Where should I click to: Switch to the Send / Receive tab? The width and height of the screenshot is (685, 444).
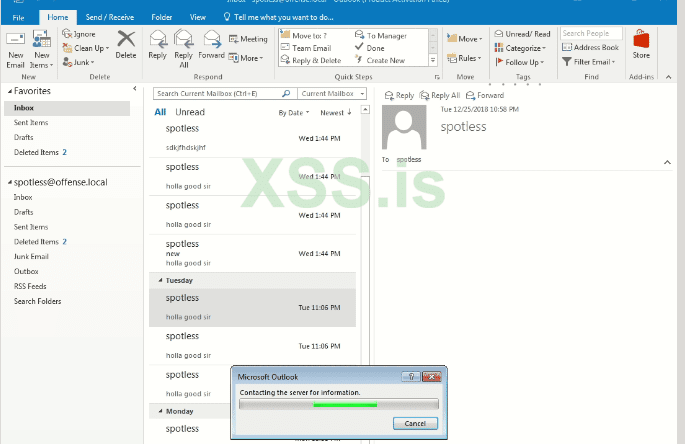click(110, 17)
